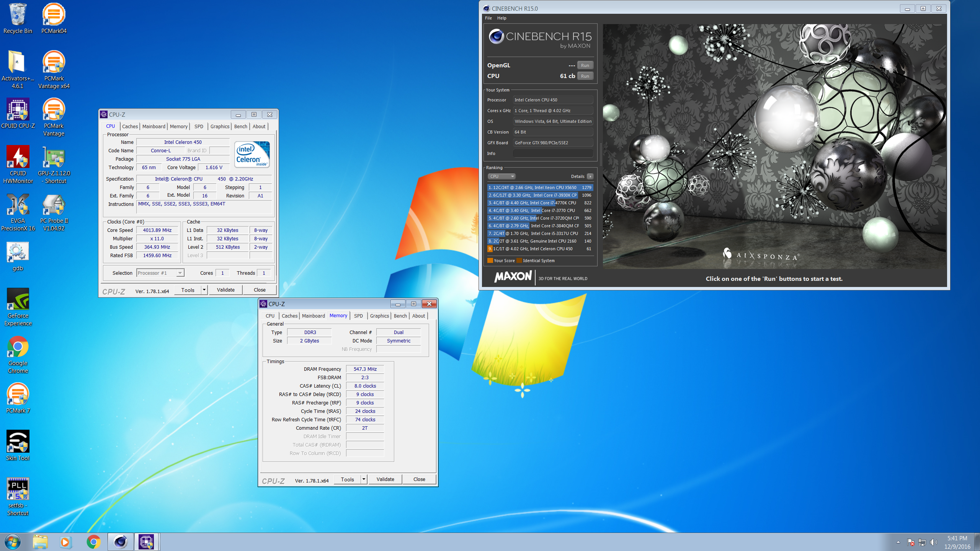Switch to Cinebench via taskbar icon
Image resolution: width=980 pixels, height=551 pixels.
pos(120,542)
